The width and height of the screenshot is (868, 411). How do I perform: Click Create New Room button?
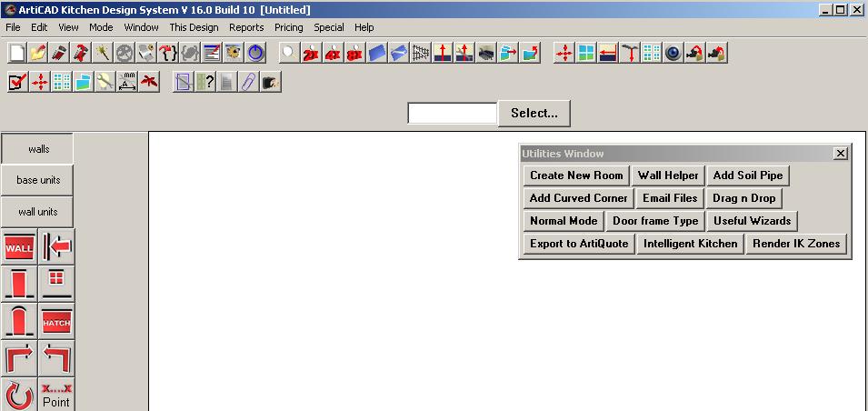(x=576, y=175)
